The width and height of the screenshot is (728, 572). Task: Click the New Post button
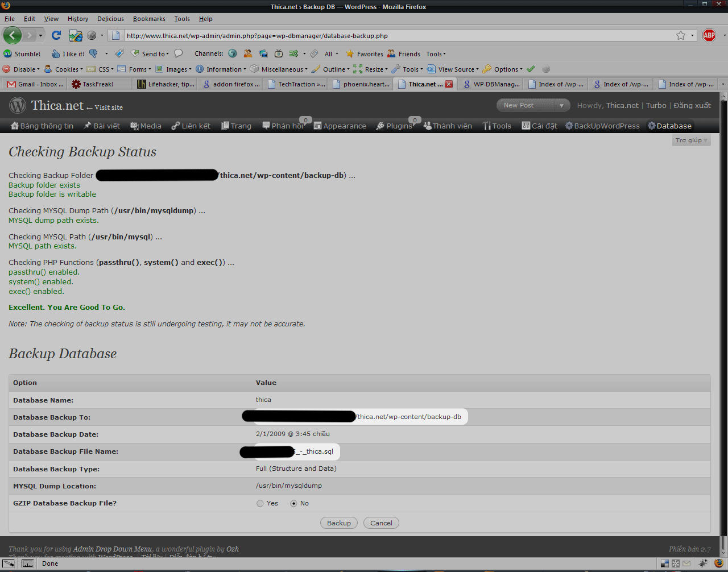526,105
